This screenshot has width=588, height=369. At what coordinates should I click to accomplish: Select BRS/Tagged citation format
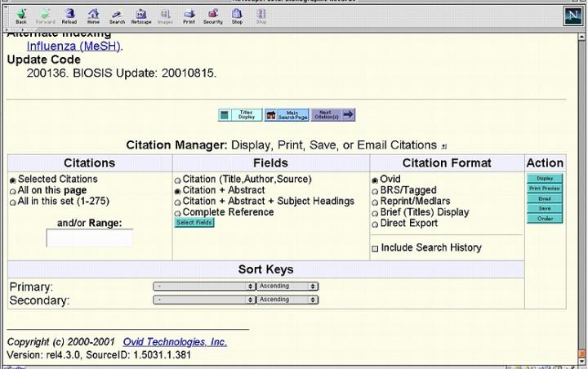(x=375, y=190)
